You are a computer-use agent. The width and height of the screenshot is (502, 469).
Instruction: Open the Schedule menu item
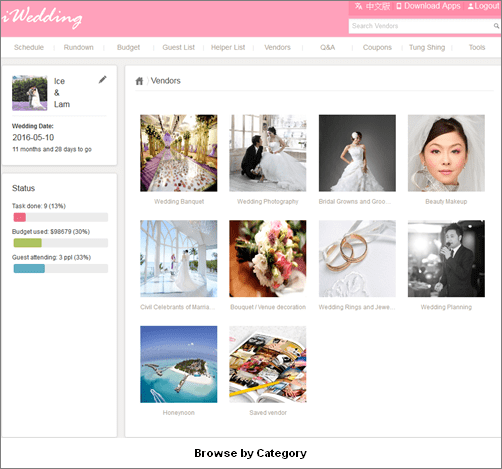(x=29, y=47)
